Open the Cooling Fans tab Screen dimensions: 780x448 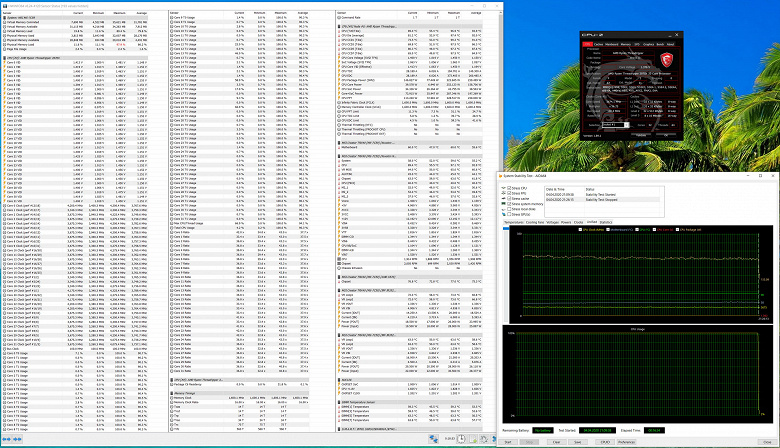click(x=535, y=222)
